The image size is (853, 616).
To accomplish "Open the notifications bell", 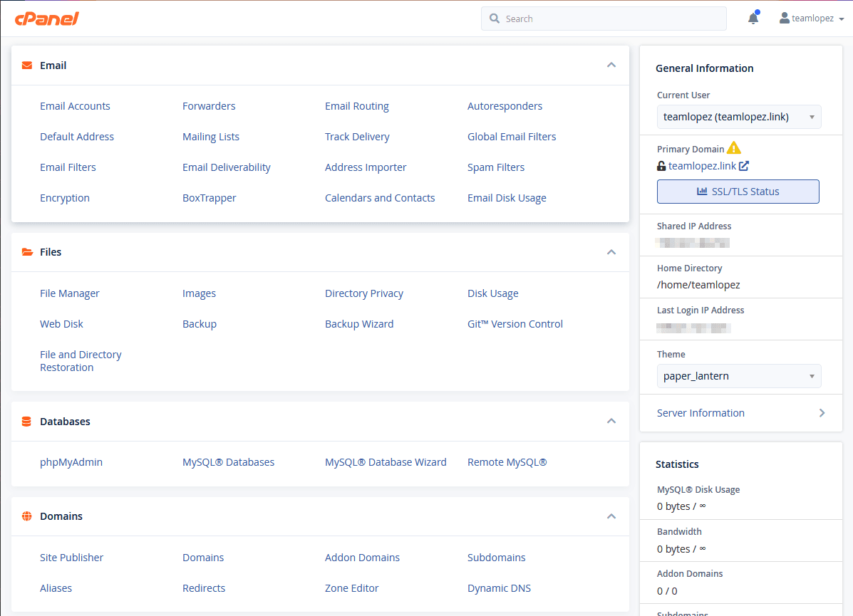I will click(753, 19).
